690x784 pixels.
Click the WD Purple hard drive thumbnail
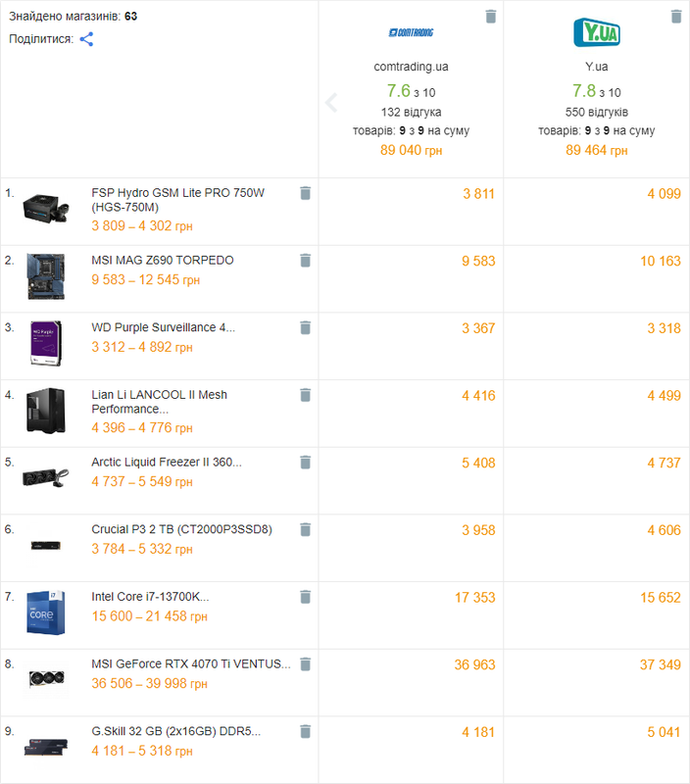45,344
